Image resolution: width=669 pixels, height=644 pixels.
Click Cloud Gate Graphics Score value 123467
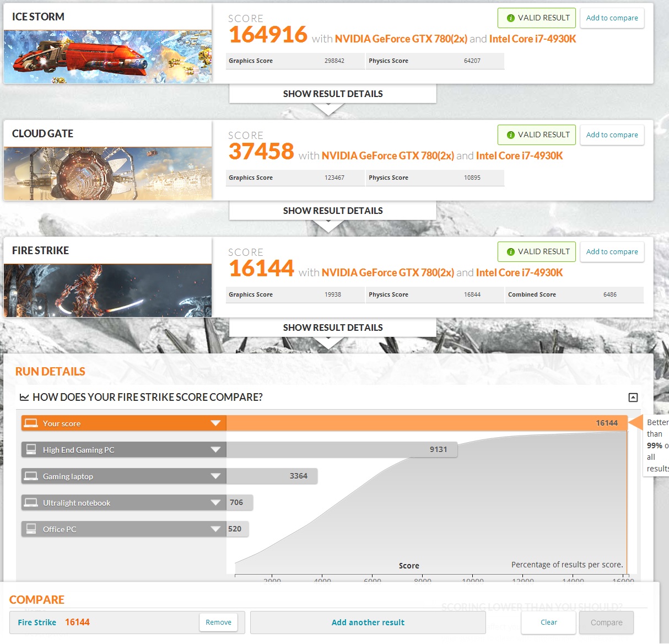[334, 178]
